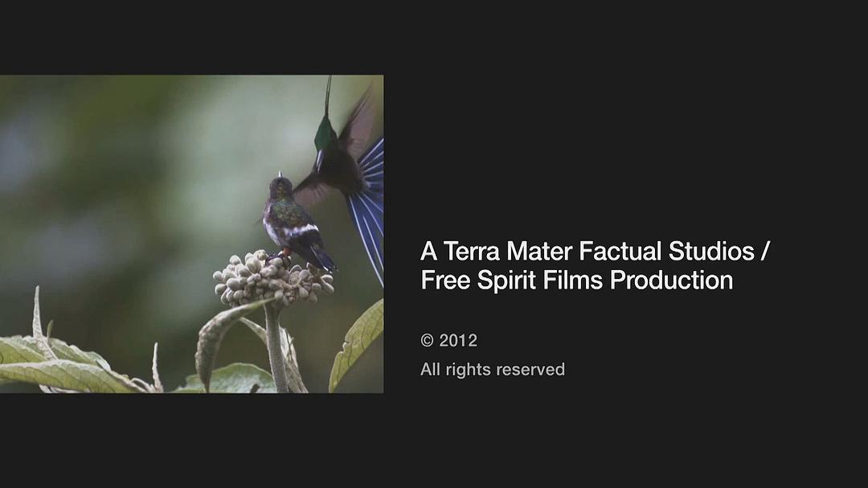The image size is (868, 488).
Task: Click the round flower bud cluster
Action: [272, 279]
